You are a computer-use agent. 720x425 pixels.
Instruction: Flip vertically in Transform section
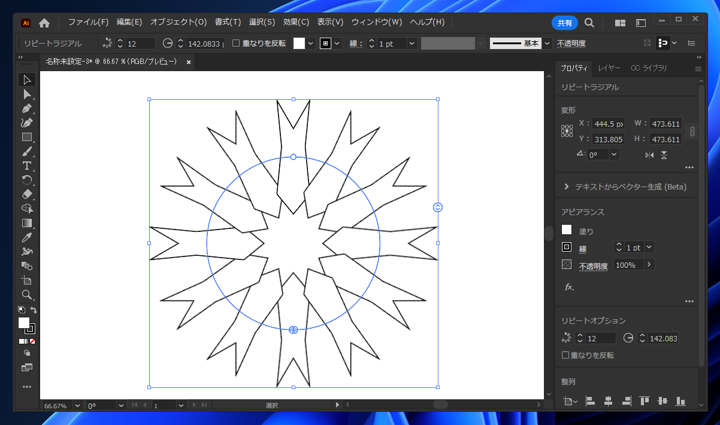664,155
